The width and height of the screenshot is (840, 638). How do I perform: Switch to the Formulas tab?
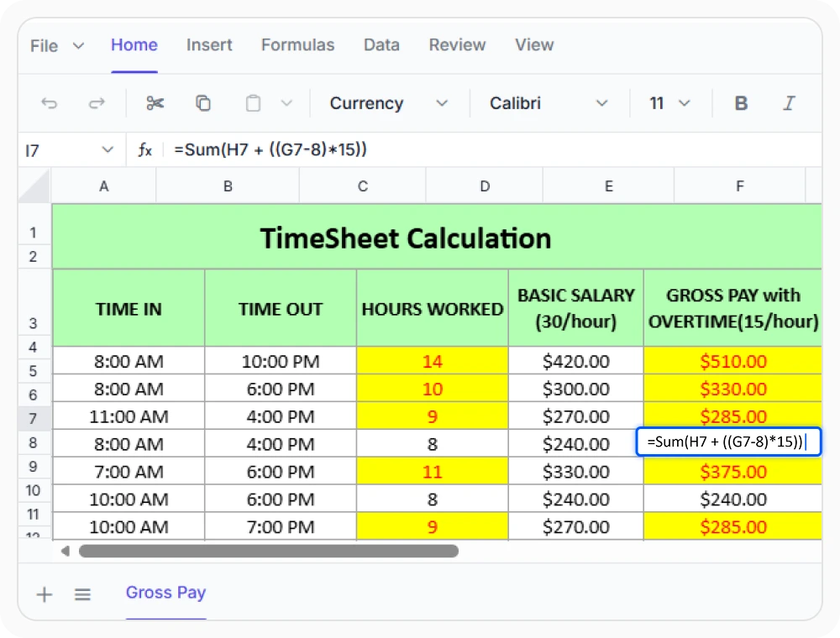(297, 45)
